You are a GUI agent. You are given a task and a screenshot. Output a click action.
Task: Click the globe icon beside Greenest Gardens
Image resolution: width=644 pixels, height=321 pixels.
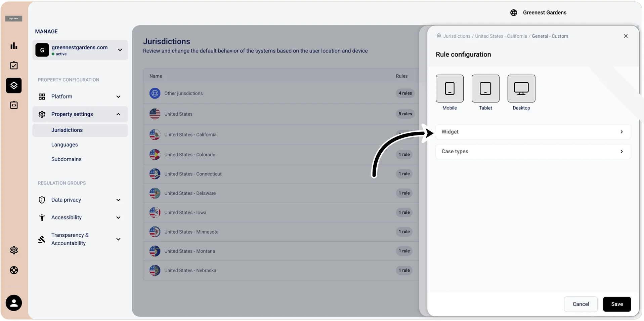514,12
